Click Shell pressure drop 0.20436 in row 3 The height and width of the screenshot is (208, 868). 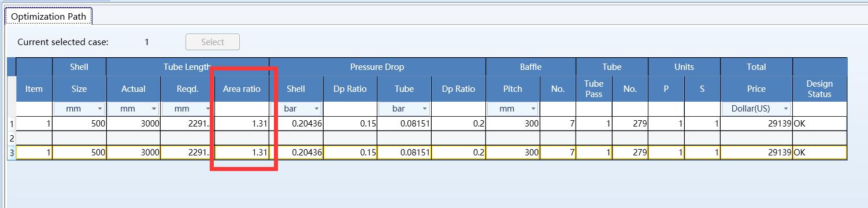pyautogui.click(x=296, y=153)
